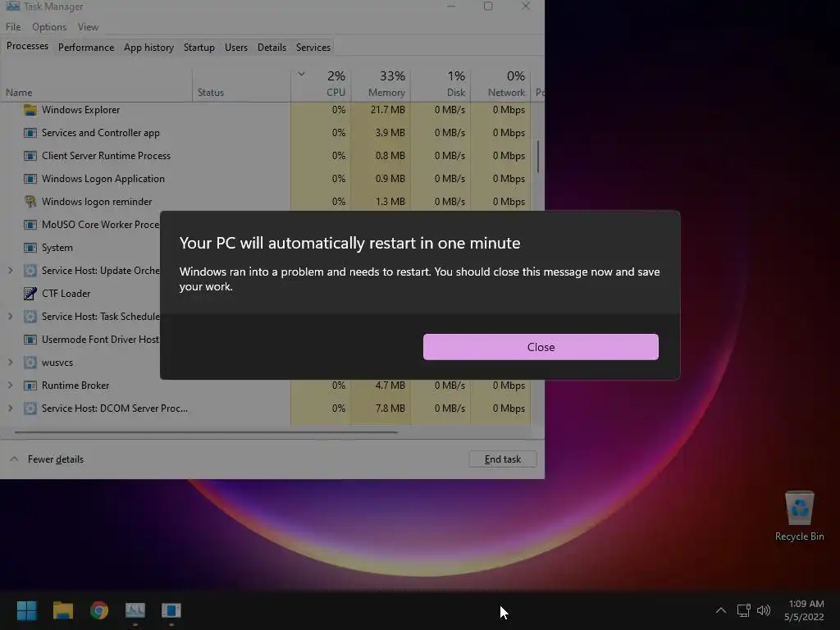Select Runtime Broker process icon
The height and width of the screenshot is (630, 840).
pyautogui.click(x=30, y=386)
